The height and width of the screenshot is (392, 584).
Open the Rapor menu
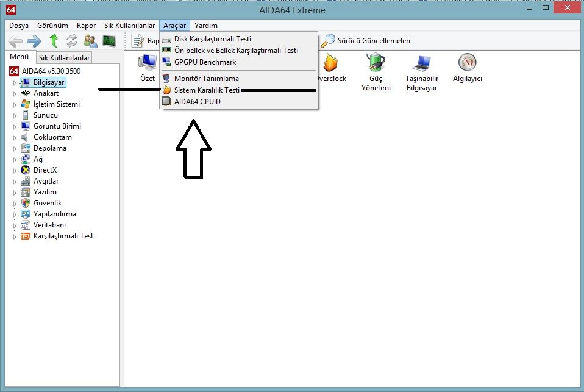[86, 26]
